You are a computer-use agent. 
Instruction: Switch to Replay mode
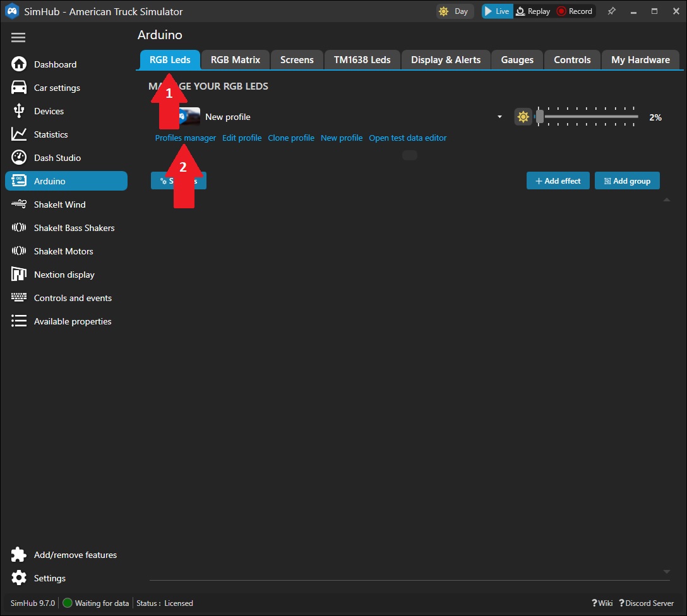coord(533,11)
